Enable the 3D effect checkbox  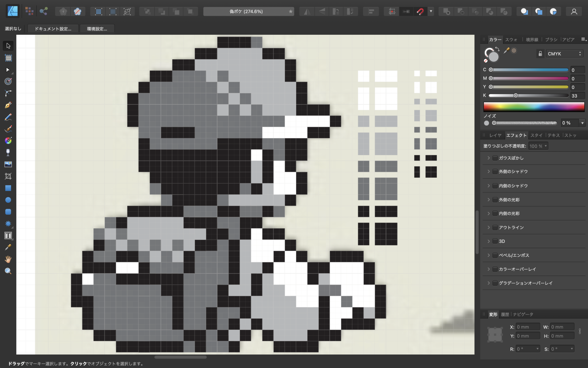point(495,241)
